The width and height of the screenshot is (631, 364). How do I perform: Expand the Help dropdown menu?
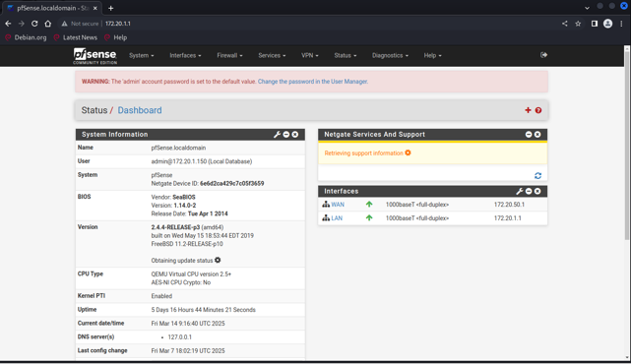(432, 55)
